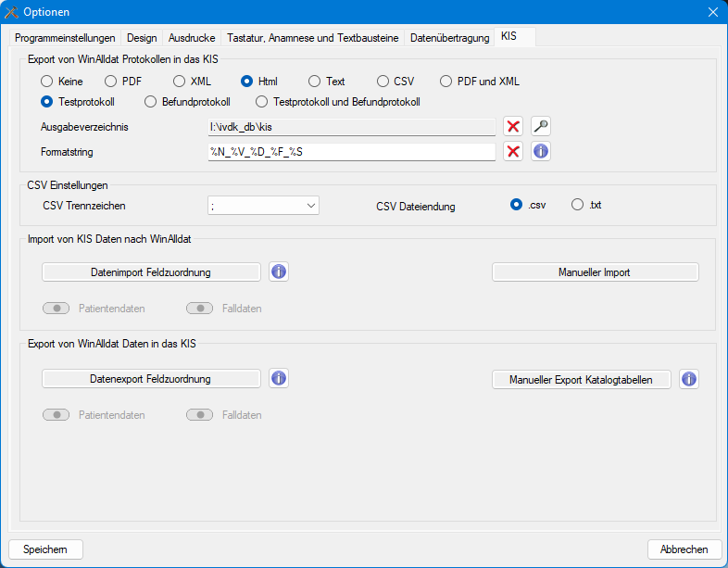Viewport: 728px width, 568px height.
Task: Click the Speichern button
Action: [x=45, y=549]
